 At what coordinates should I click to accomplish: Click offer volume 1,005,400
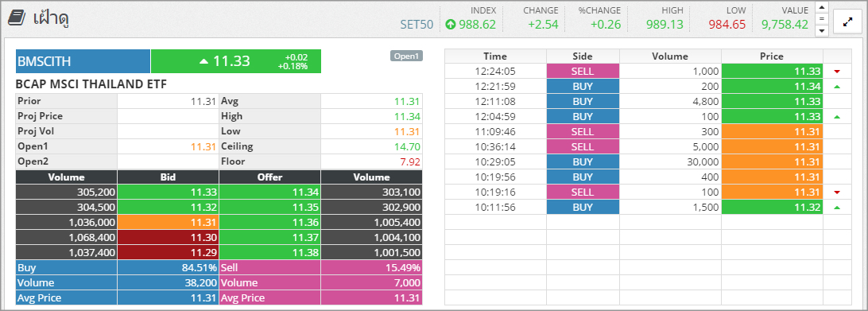(371, 222)
